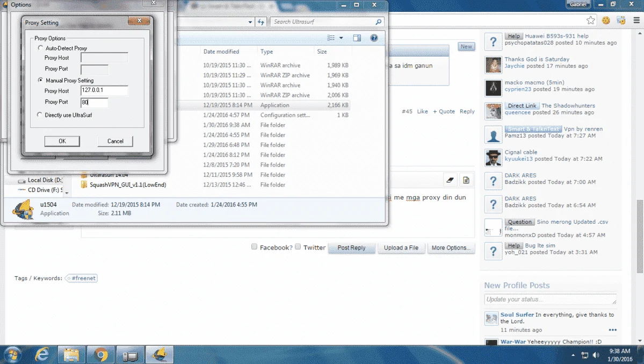Quote the forum post
Screen dimensions: 644x364
tap(444, 111)
